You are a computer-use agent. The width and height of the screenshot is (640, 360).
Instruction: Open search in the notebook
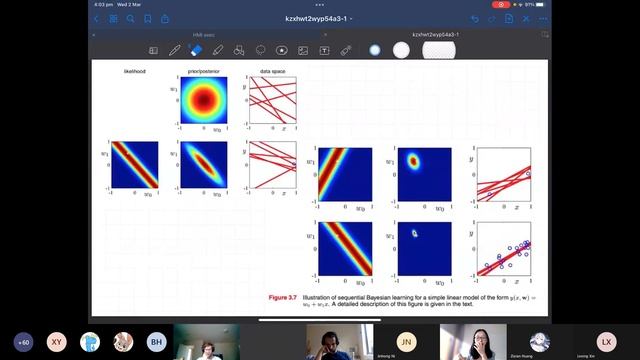pos(131,19)
